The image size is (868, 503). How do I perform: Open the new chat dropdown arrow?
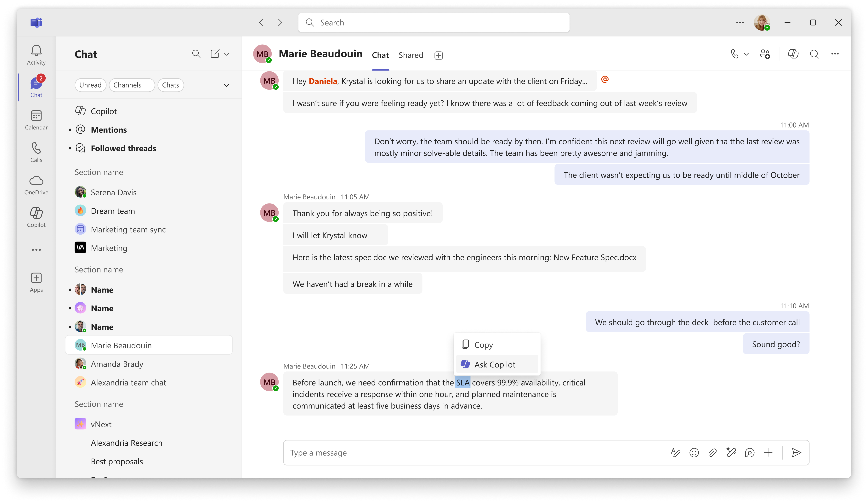pyautogui.click(x=227, y=54)
